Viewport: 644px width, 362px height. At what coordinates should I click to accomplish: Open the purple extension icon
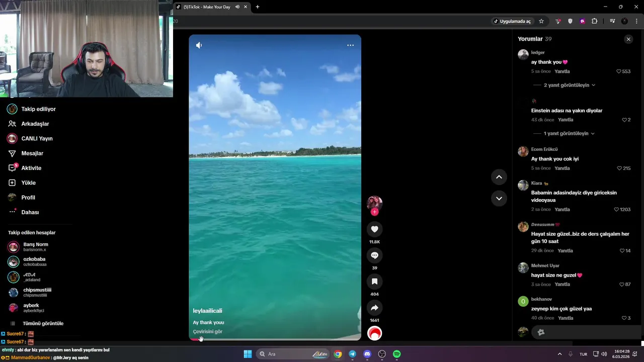tap(582, 21)
